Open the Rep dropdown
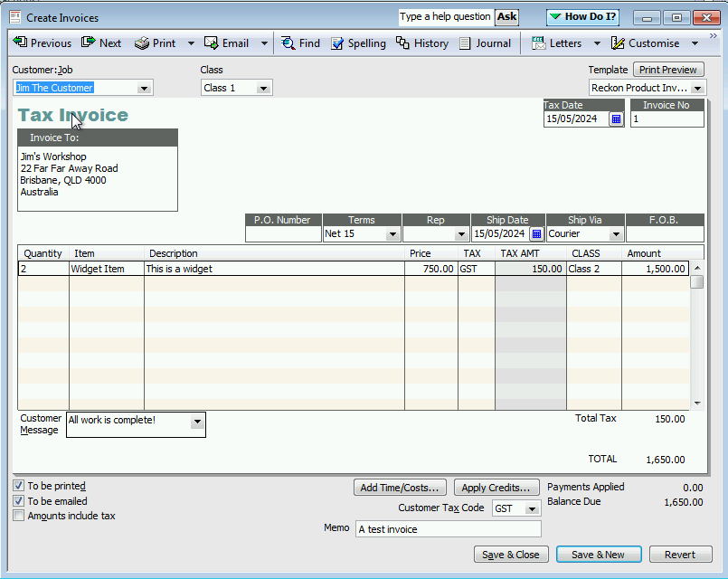This screenshot has width=728, height=579. pyautogui.click(x=461, y=234)
